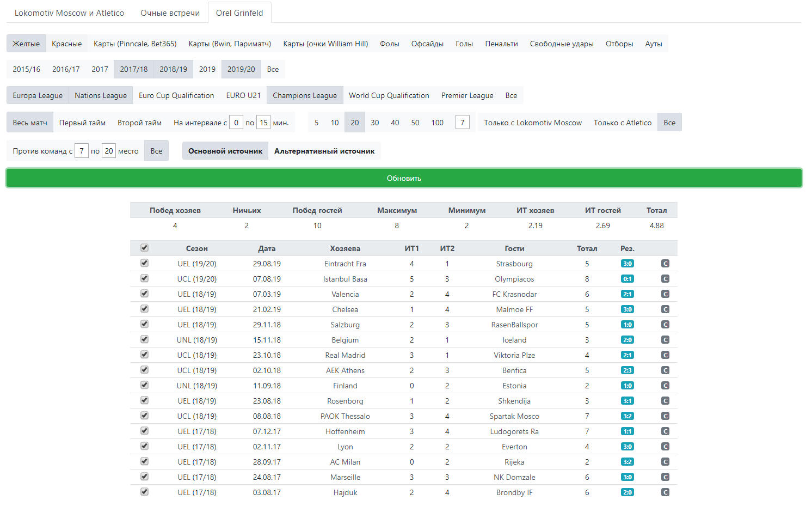Open the 2:1 result badge for Valencia

coord(628,294)
